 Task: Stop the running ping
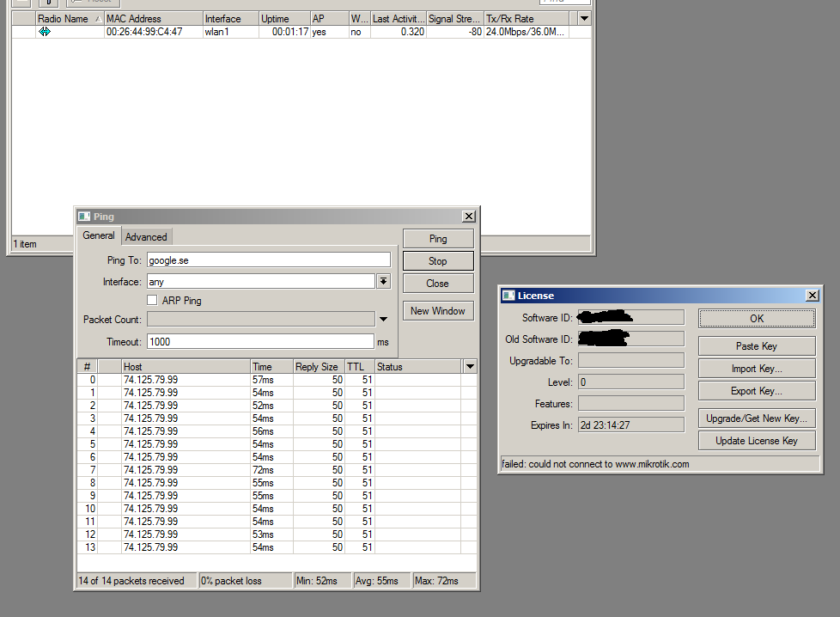pos(438,261)
